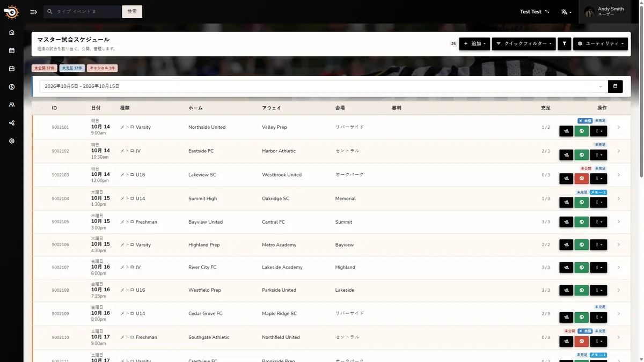Toggle publish globe for game 9002102
Screen dimensions: 644x362
pos(582,155)
